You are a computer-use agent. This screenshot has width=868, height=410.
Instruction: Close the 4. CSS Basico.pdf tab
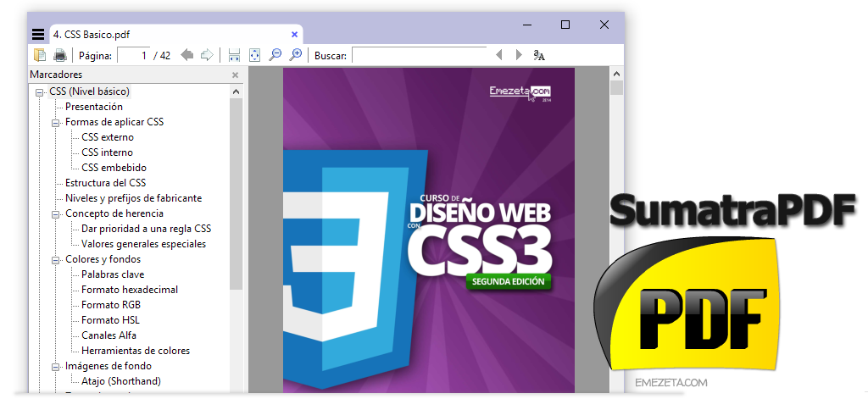tap(294, 34)
